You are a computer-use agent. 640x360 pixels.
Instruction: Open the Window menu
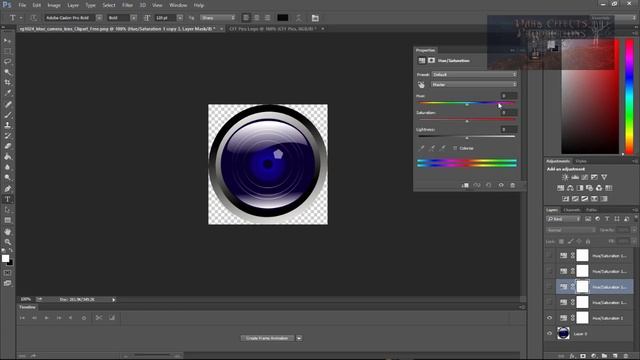tap(178, 5)
